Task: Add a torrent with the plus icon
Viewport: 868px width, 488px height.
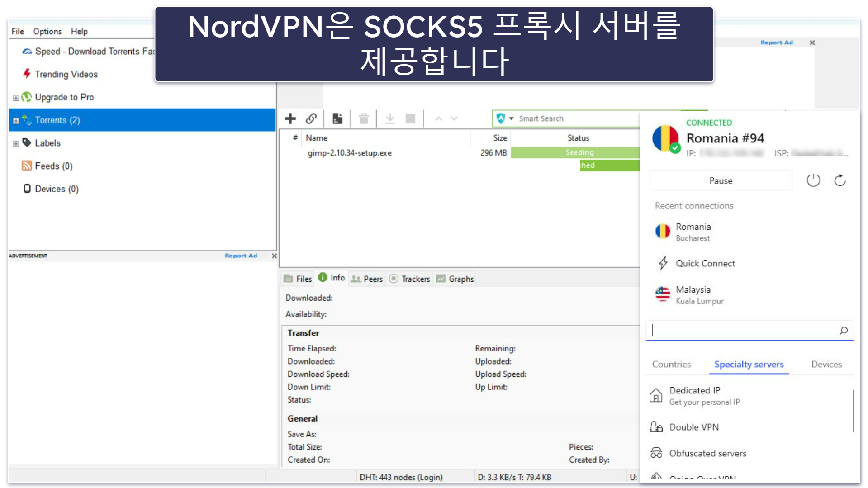Action: (x=290, y=118)
